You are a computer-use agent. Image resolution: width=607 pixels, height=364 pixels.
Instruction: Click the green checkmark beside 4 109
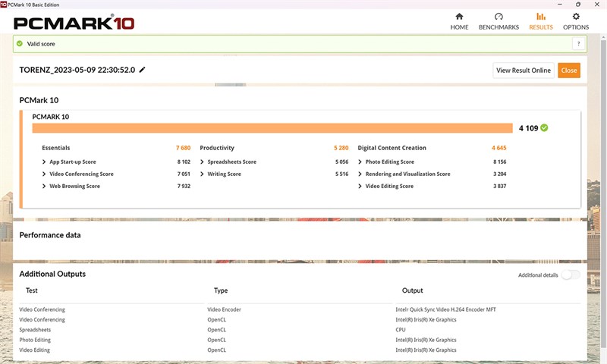(x=544, y=128)
